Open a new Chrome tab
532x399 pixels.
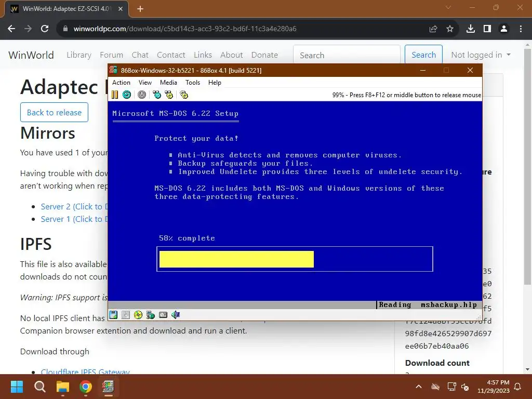[x=140, y=9]
